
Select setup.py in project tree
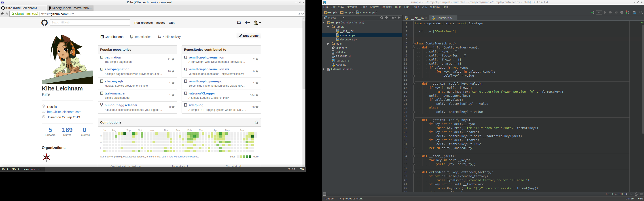(341, 65)
